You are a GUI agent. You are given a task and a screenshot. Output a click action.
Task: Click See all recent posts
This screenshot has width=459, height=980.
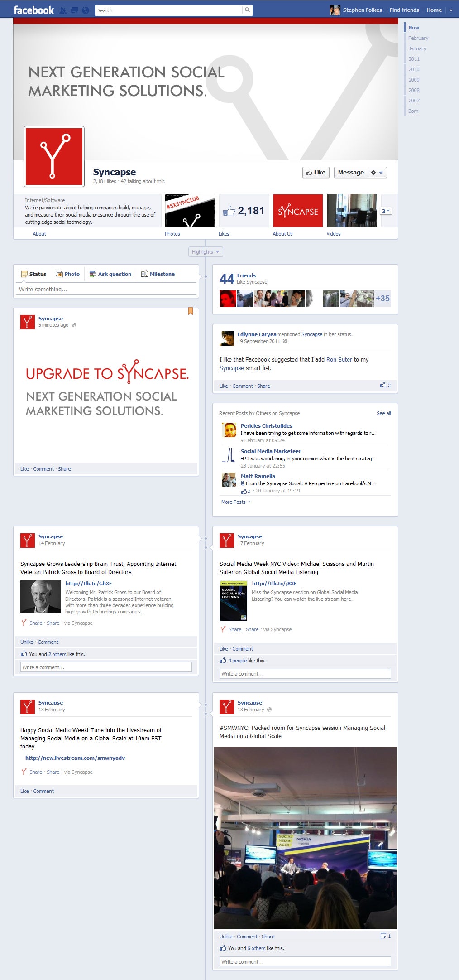(x=384, y=413)
